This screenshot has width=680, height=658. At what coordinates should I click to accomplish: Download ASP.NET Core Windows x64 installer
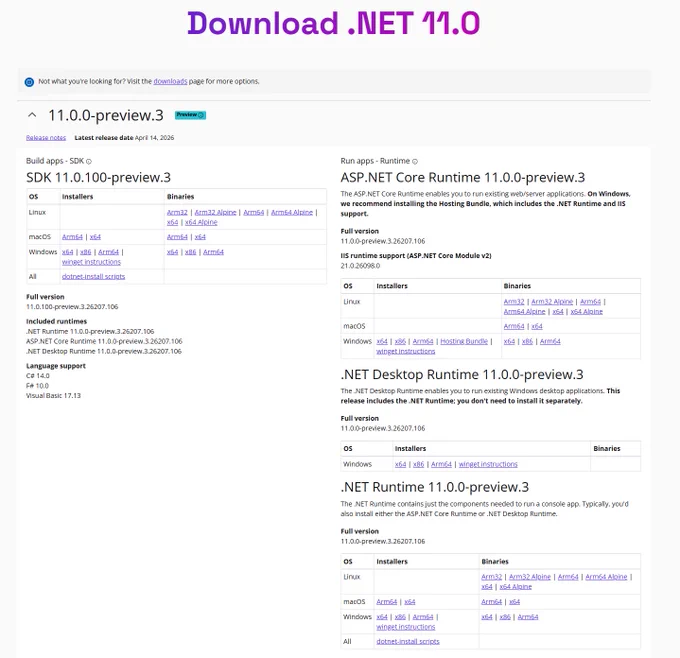coord(382,341)
